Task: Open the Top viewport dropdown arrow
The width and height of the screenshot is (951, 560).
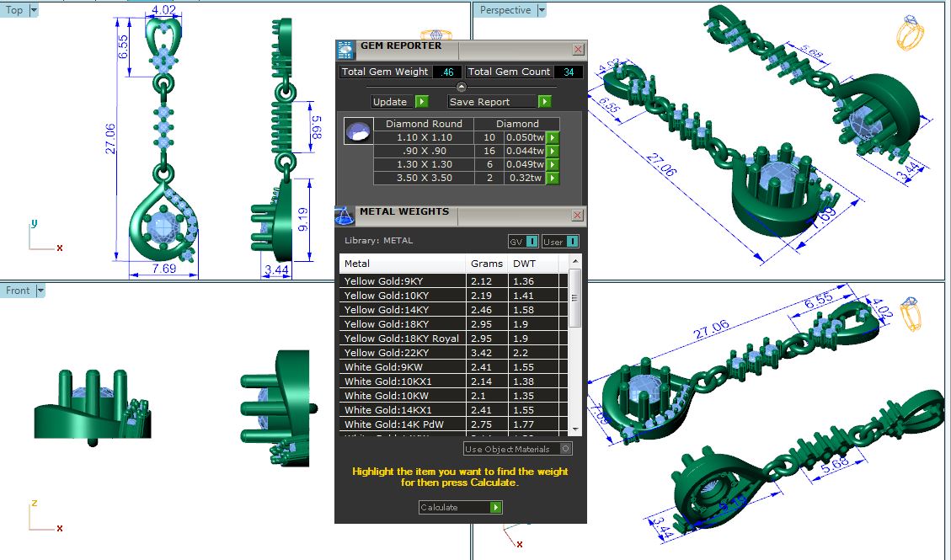Action: pos(33,10)
